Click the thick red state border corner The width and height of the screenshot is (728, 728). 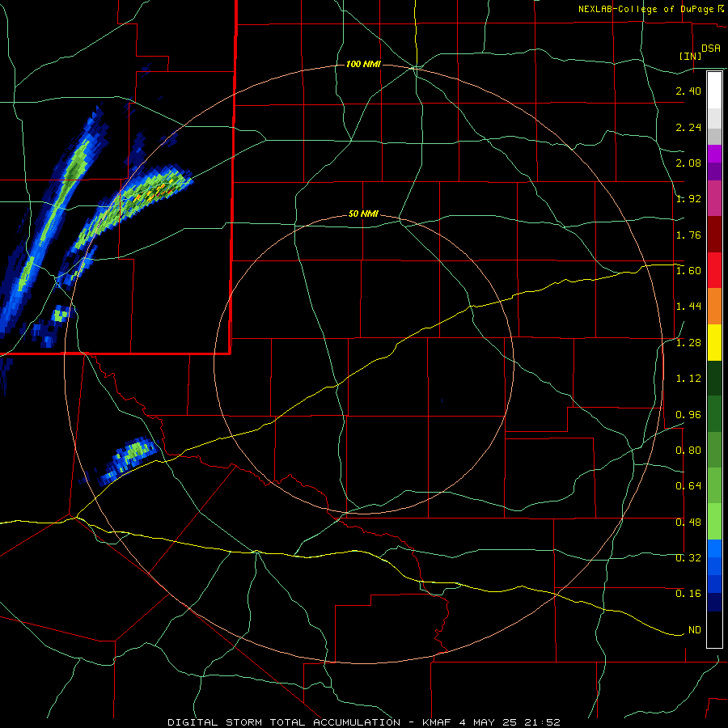pyautogui.click(x=231, y=353)
